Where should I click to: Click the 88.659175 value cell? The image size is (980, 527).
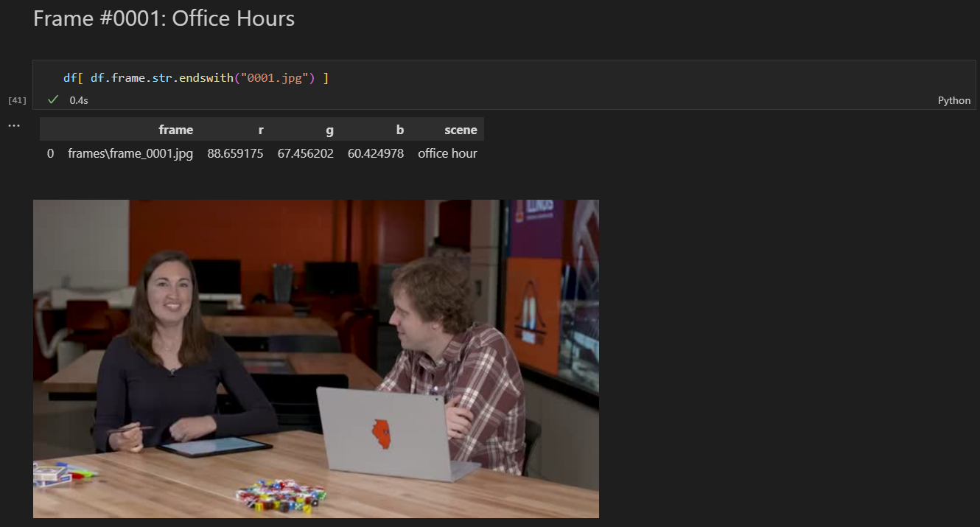235,153
